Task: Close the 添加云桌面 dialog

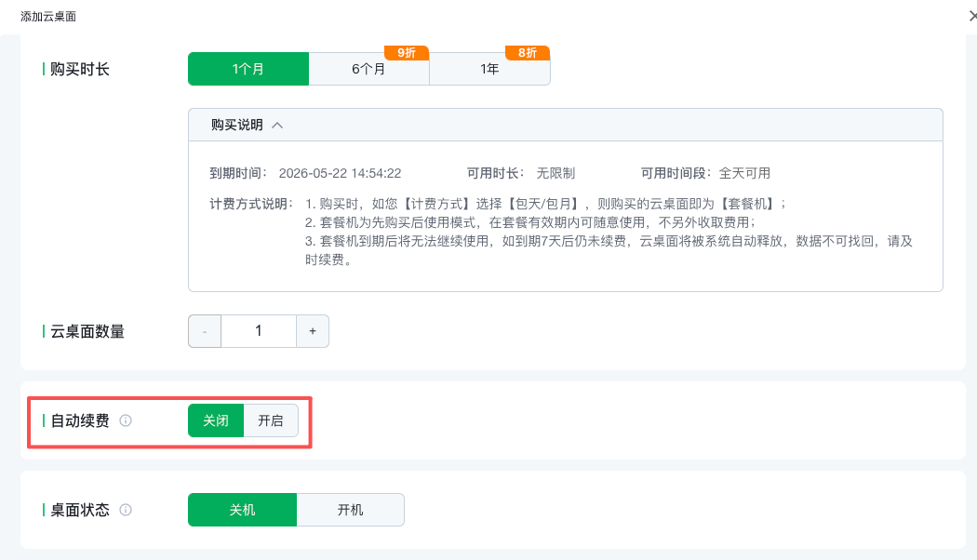Action: (x=971, y=16)
